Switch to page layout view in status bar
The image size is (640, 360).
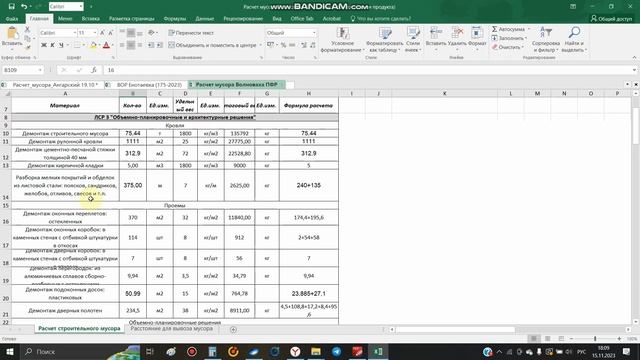547,339
